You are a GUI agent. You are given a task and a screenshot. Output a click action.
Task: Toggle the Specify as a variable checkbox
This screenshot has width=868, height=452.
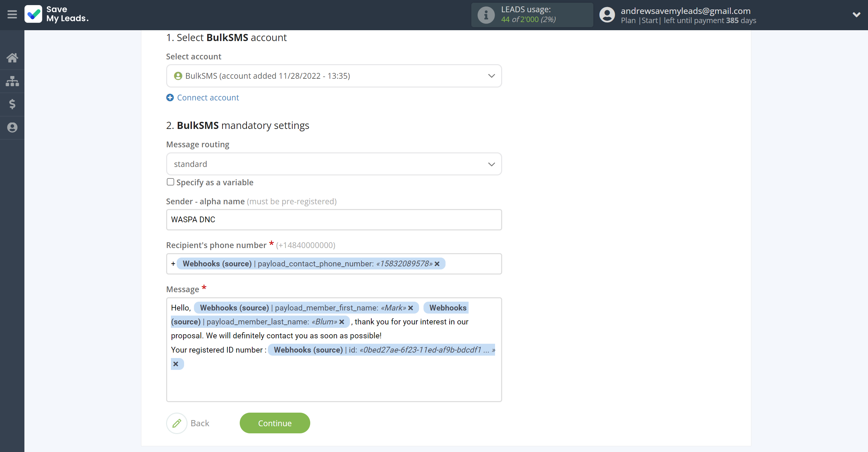(170, 182)
